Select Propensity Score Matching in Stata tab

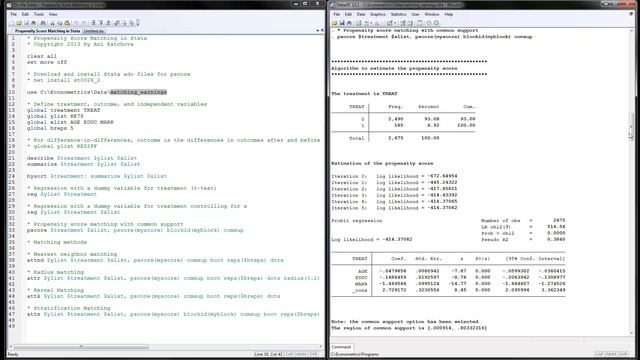coord(47,31)
